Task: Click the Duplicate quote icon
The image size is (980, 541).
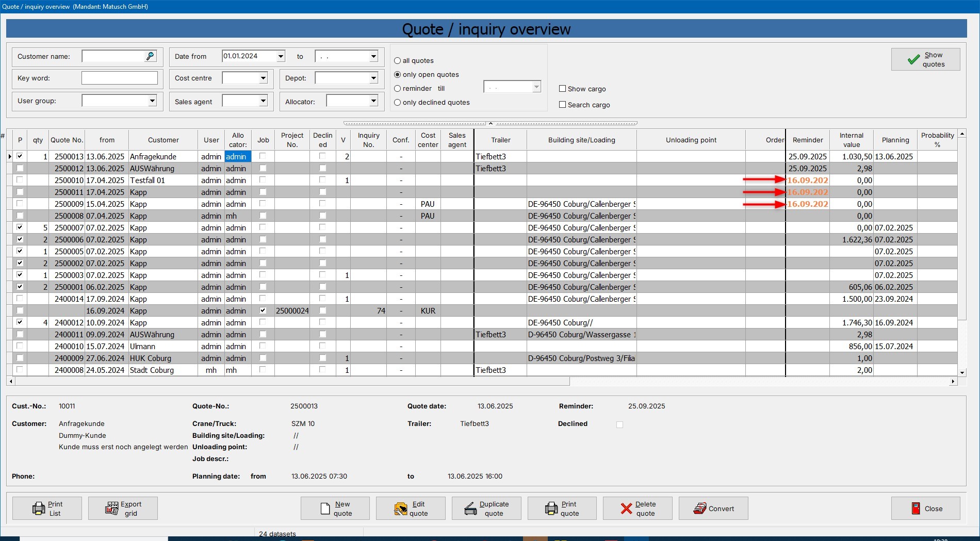Action: coord(470,509)
